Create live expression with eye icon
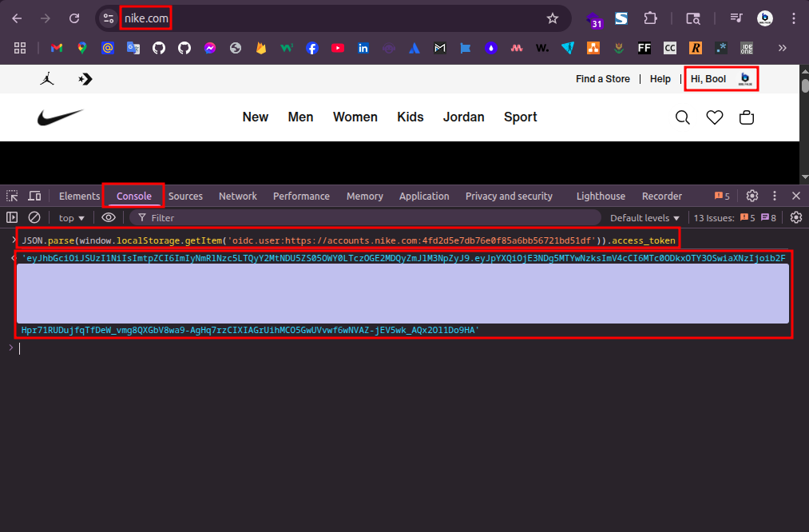 [x=109, y=218]
